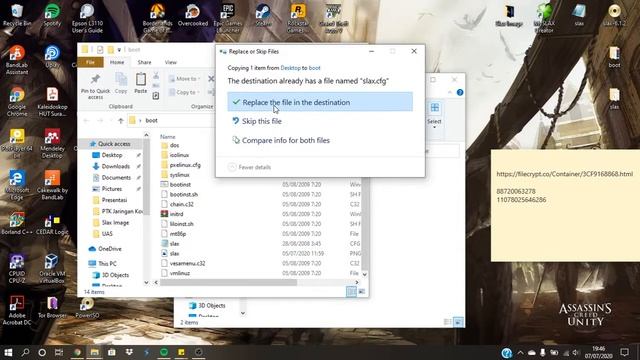Image resolution: width=640 pixels, height=360 pixels.
Task: Open File Explorer on taskbar
Action: click(94, 352)
